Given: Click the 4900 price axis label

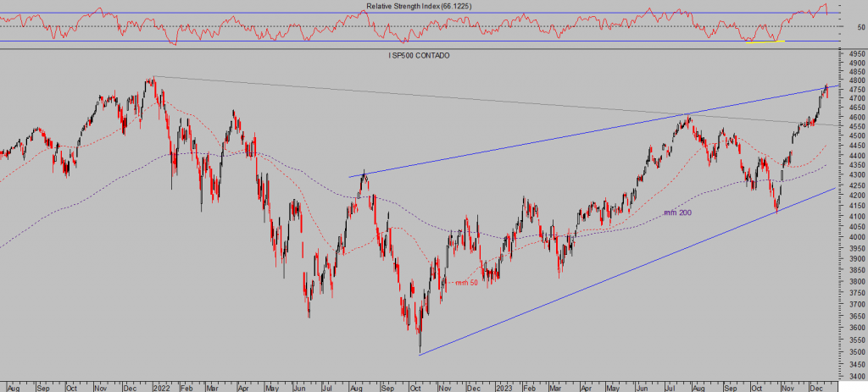Looking at the screenshot, I should click(857, 63).
